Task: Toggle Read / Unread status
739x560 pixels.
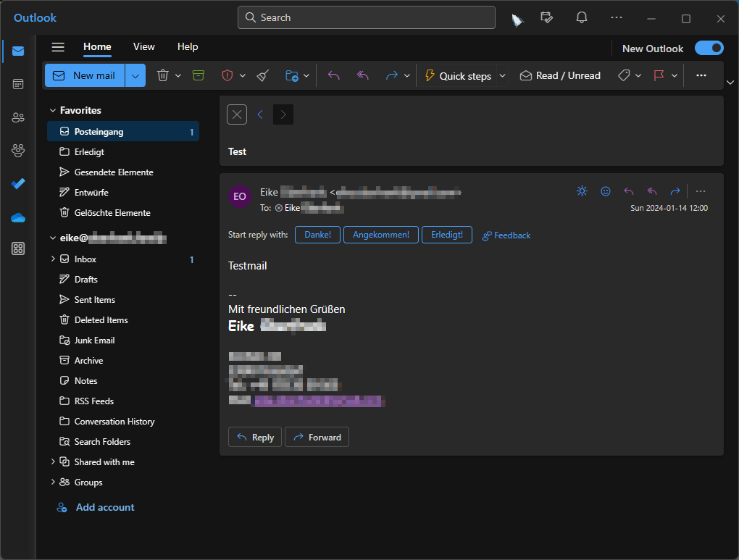Action: 560,75
